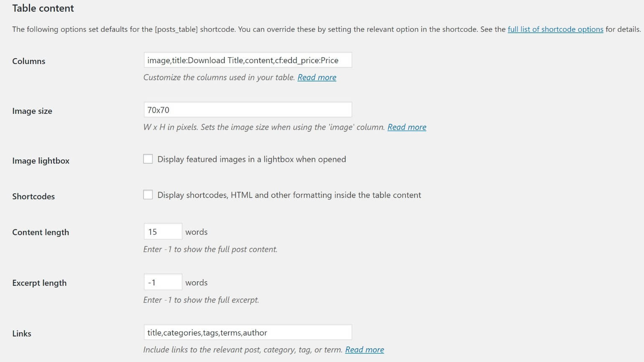Click the Links field listing title and categories

tap(248, 332)
